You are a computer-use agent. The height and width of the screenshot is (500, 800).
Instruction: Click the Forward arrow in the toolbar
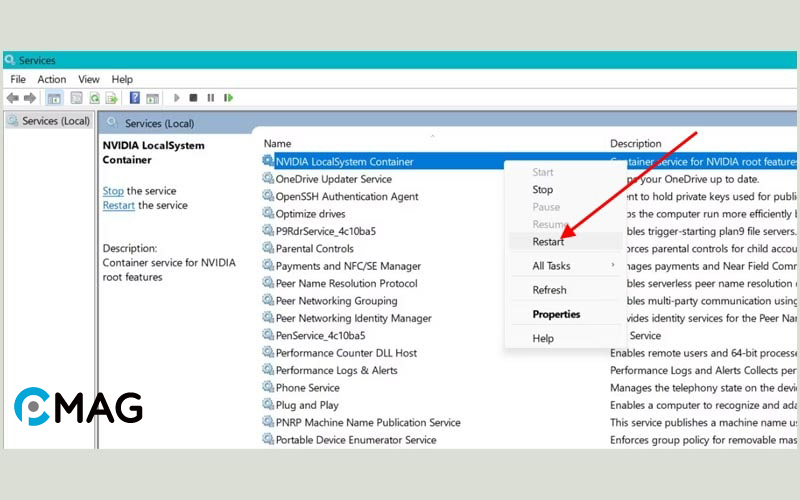tap(30, 98)
